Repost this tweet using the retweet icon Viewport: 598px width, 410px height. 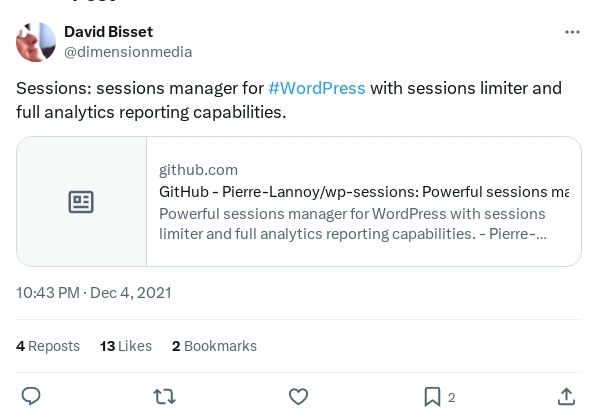pyautogui.click(x=164, y=396)
